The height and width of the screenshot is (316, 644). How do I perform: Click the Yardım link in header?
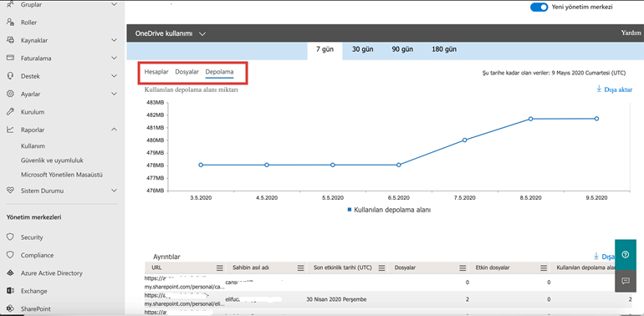[631, 33]
